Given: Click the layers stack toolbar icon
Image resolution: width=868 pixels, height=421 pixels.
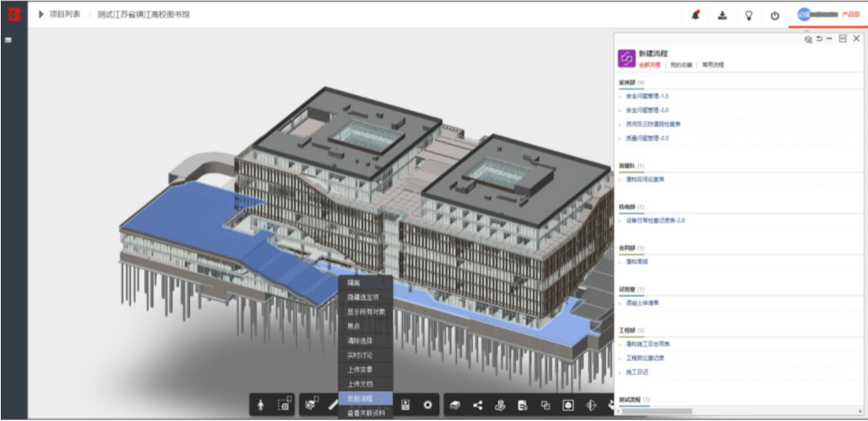Looking at the screenshot, I should (x=455, y=405).
